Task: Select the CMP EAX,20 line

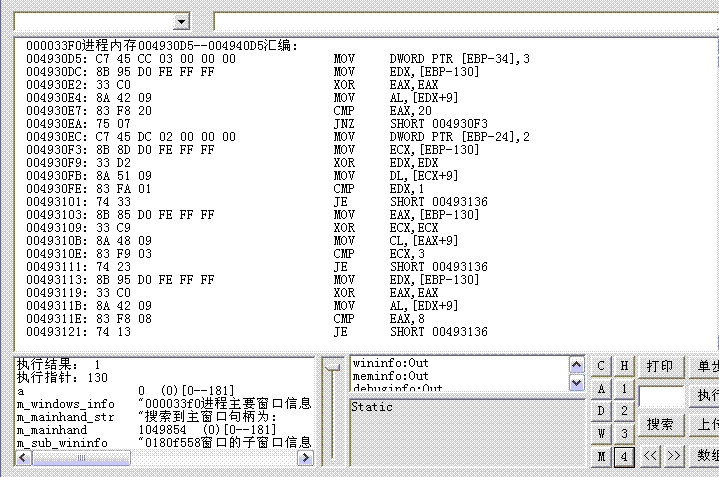Action: tap(229, 111)
